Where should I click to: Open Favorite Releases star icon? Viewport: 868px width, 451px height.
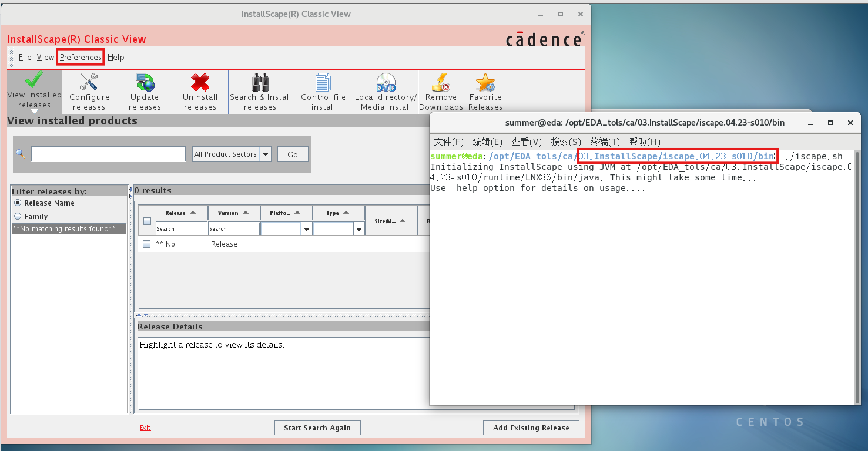[x=485, y=82]
